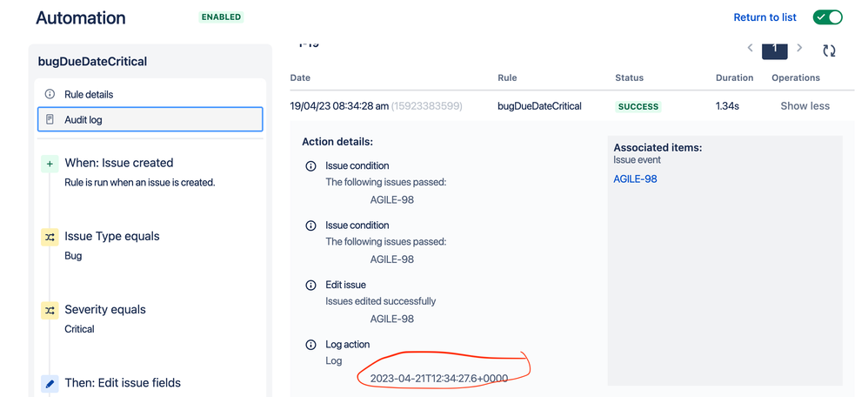This screenshot has width=868, height=397.
Task: Click the Severity equals shuffle icon
Action: (x=50, y=311)
